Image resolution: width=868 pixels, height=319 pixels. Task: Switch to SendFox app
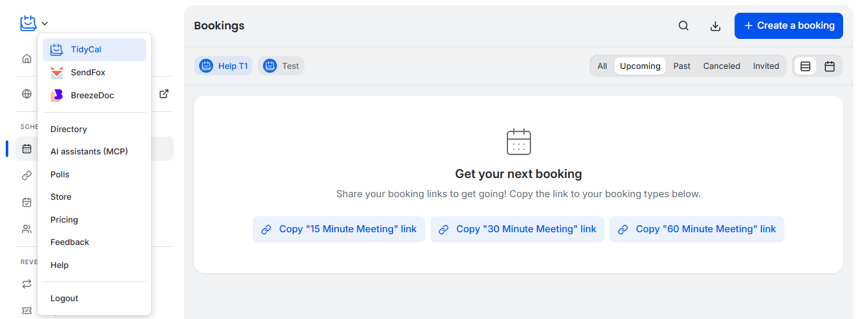point(94,73)
